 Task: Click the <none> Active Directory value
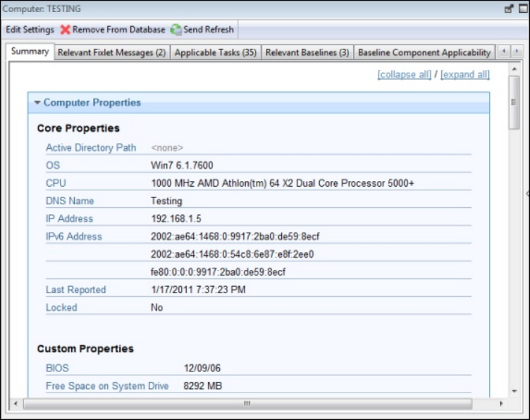point(167,148)
